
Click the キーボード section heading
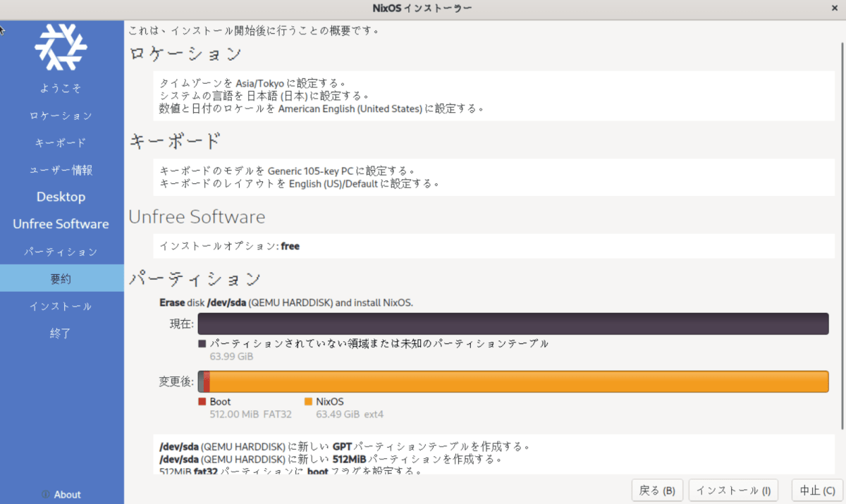[x=175, y=140]
